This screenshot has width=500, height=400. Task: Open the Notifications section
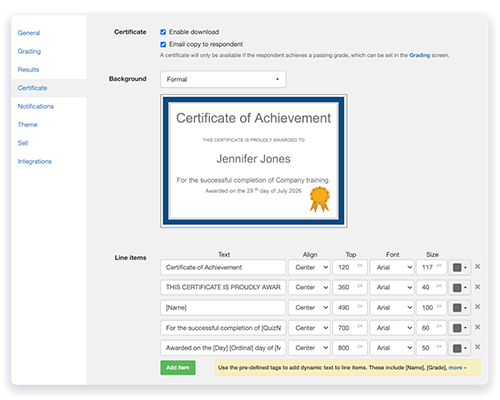[x=36, y=106]
